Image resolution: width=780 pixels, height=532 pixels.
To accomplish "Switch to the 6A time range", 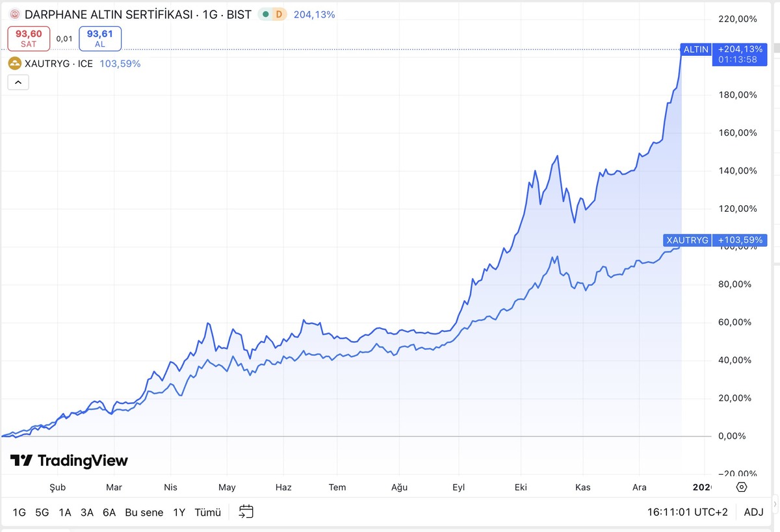I will [x=109, y=512].
